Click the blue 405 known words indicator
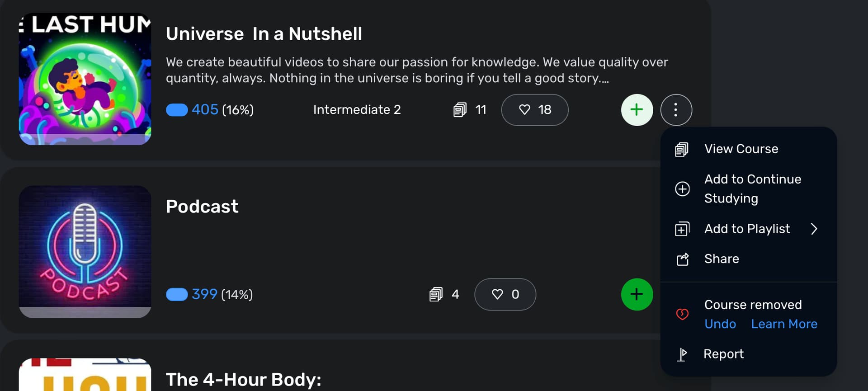868x391 pixels. (x=205, y=109)
